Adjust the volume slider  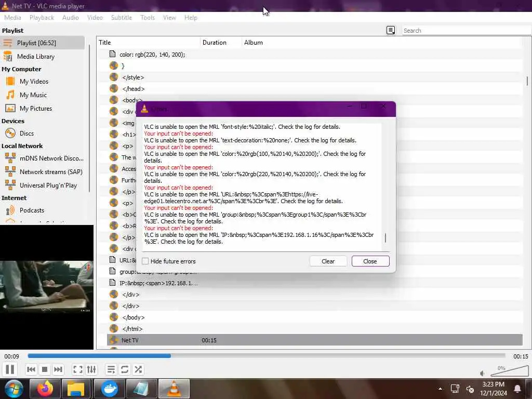point(509,371)
